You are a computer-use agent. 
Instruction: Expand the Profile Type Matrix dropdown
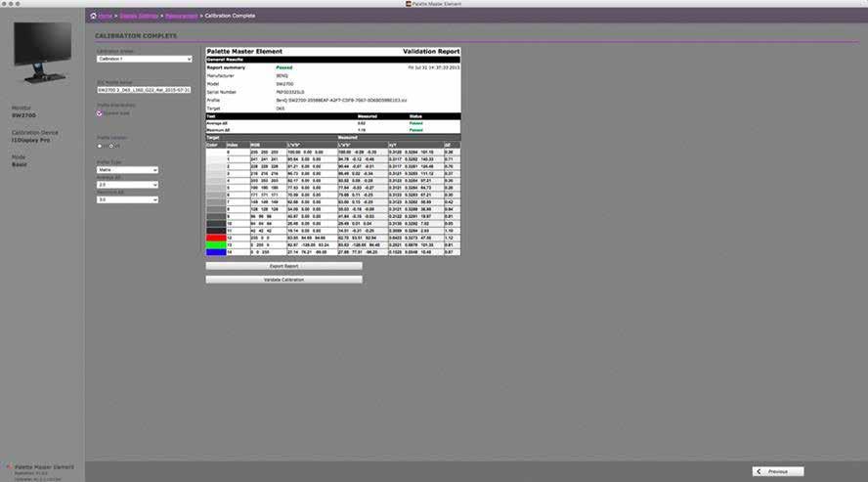click(127, 170)
